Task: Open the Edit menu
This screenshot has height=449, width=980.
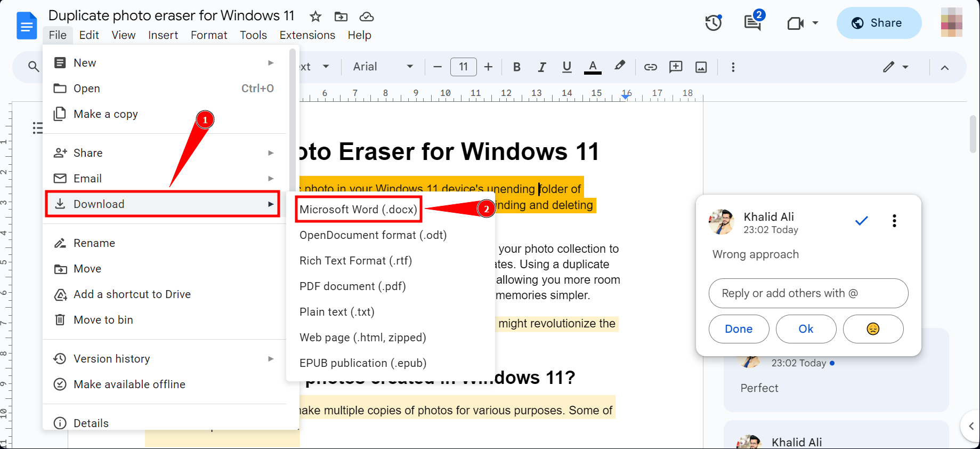Action: click(89, 35)
